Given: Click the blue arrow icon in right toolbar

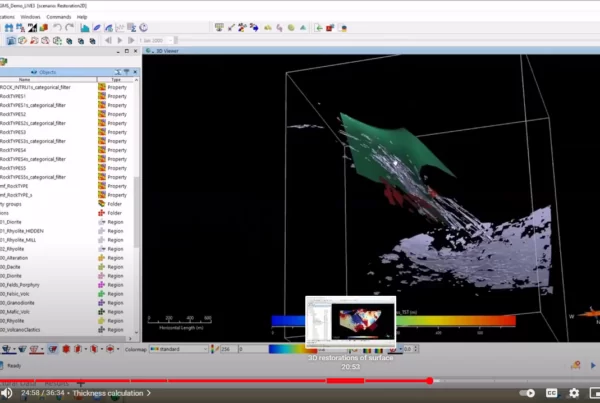Looking at the screenshot, I should 254,28.
